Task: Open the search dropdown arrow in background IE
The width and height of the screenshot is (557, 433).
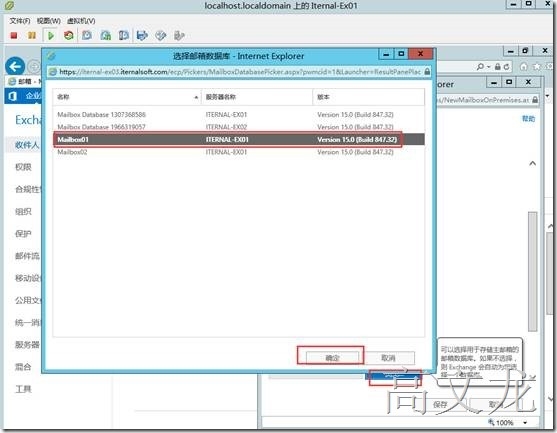Action: [x=489, y=66]
